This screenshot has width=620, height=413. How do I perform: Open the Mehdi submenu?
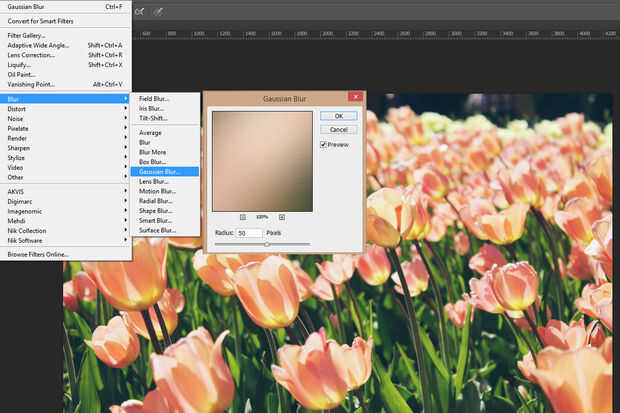tap(65, 221)
